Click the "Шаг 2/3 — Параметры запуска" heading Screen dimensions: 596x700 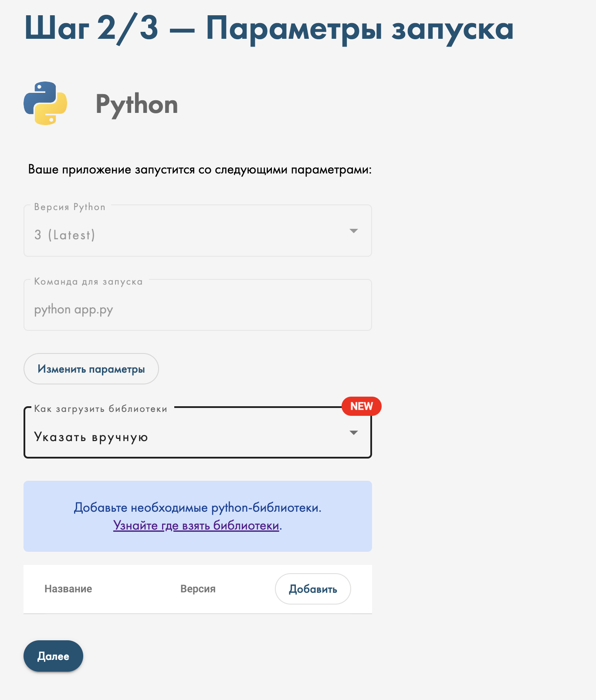click(x=269, y=28)
